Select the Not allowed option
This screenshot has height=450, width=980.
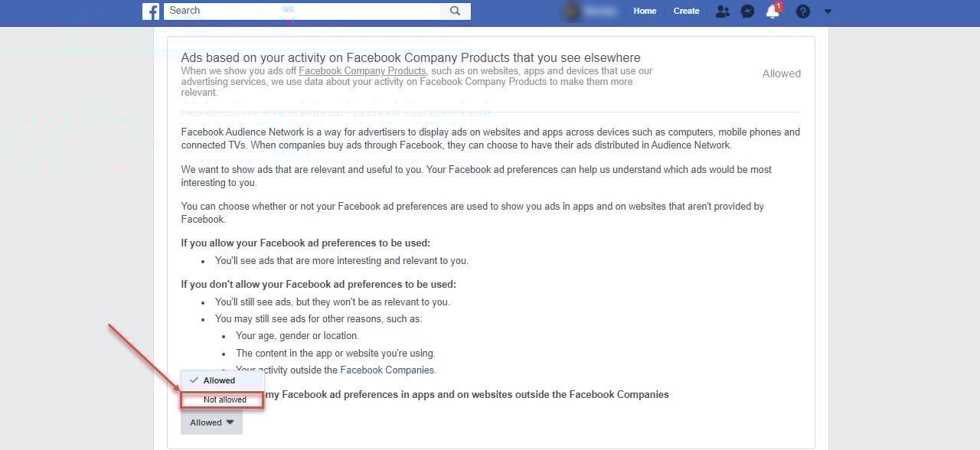[x=223, y=399]
